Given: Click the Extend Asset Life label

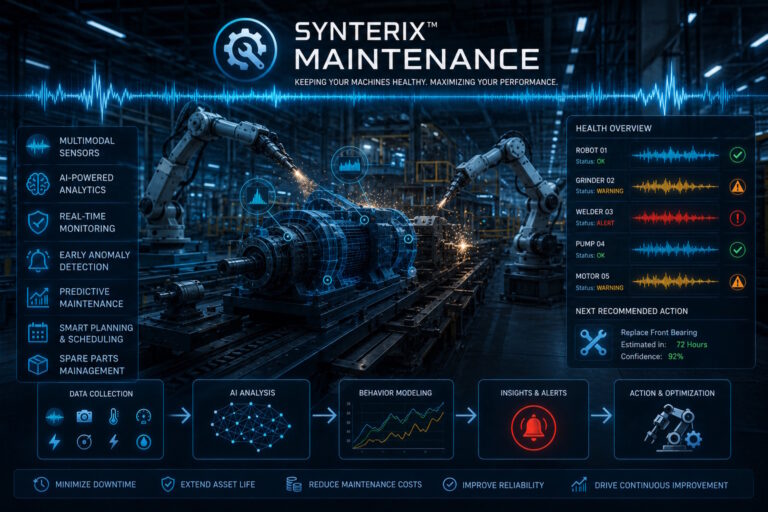Looking at the screenshot, I should [x=217, y=485].
